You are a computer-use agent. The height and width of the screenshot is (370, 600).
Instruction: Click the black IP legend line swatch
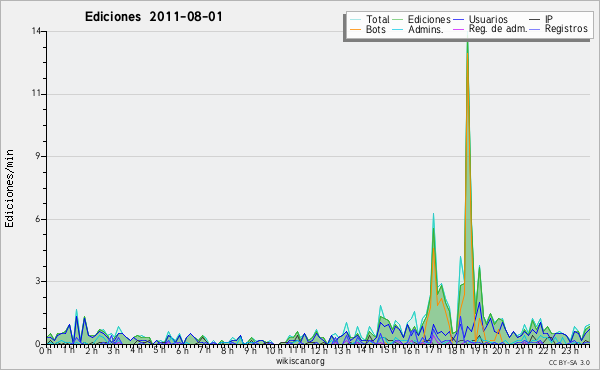point(535,20)
